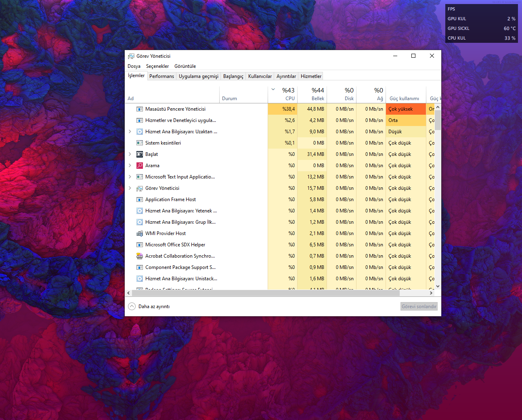Open the Dosya menu
The height and width of the screenshot is (420, 522).
click(x=134, y=66)
